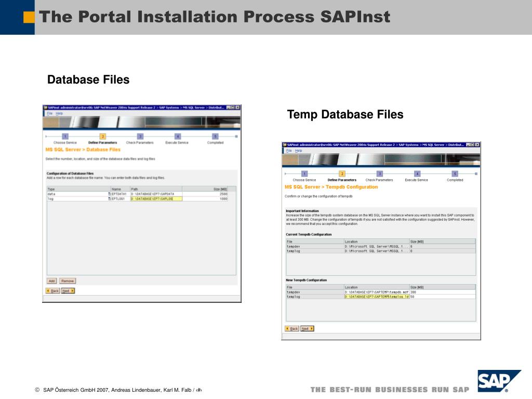The image size is (532, 399).
Task: Click step 3 Check Parameters icon in Tempdb window
Action: click(x=380, y=174)
